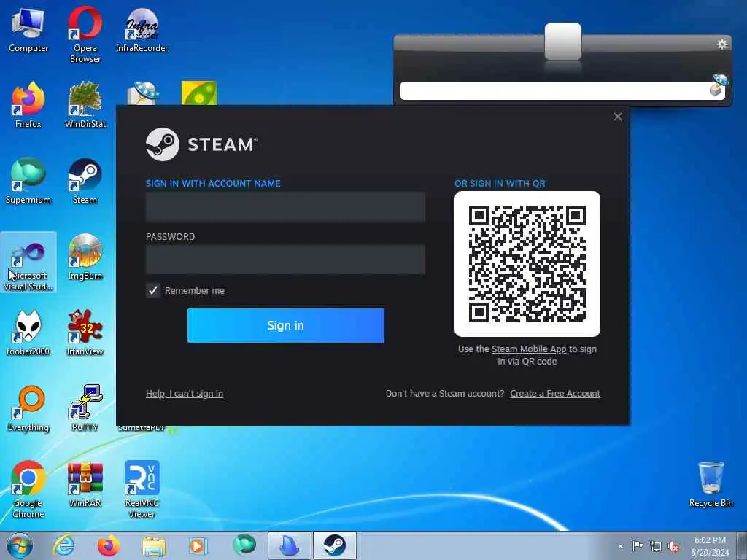
Task: Click the SumatraPDF desktop shortcut label
Action: tap(142, 427)
